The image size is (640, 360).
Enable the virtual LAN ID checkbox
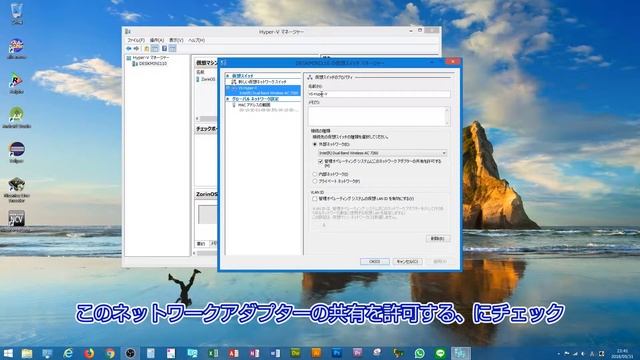[315, 199]
